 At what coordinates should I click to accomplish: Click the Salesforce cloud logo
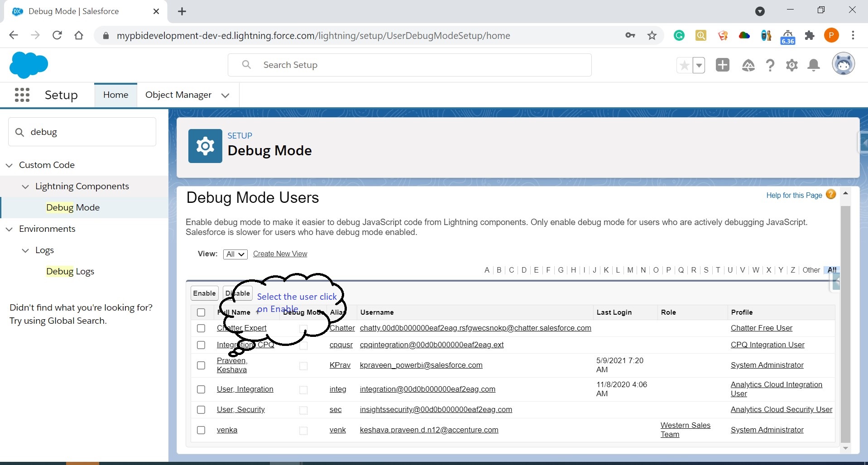click(29, 65)
